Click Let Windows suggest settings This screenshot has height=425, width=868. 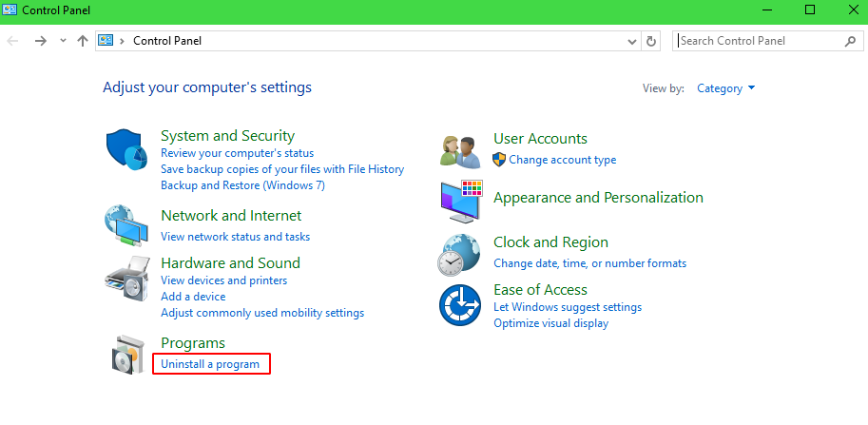pos(568,307)
